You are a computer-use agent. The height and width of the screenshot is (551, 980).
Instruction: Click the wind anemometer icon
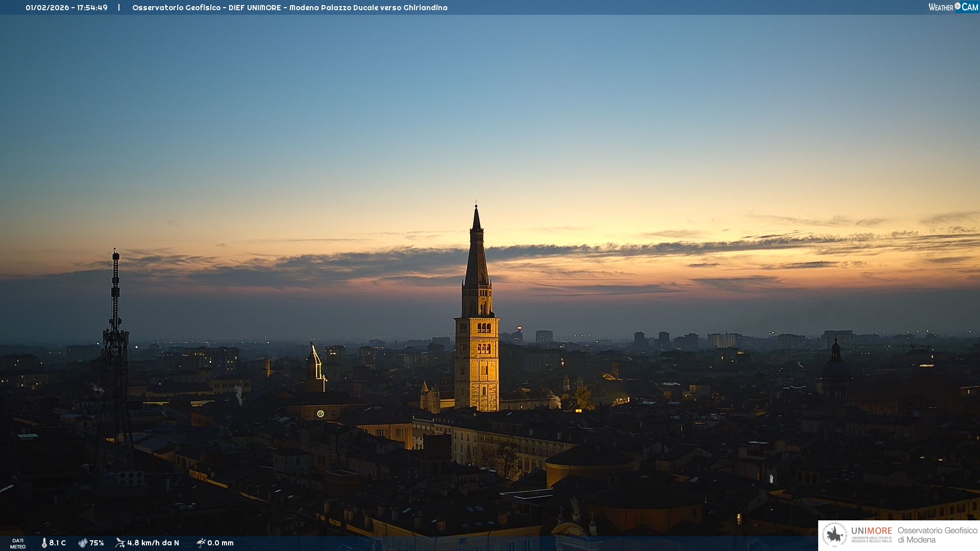tap(120, 543)
